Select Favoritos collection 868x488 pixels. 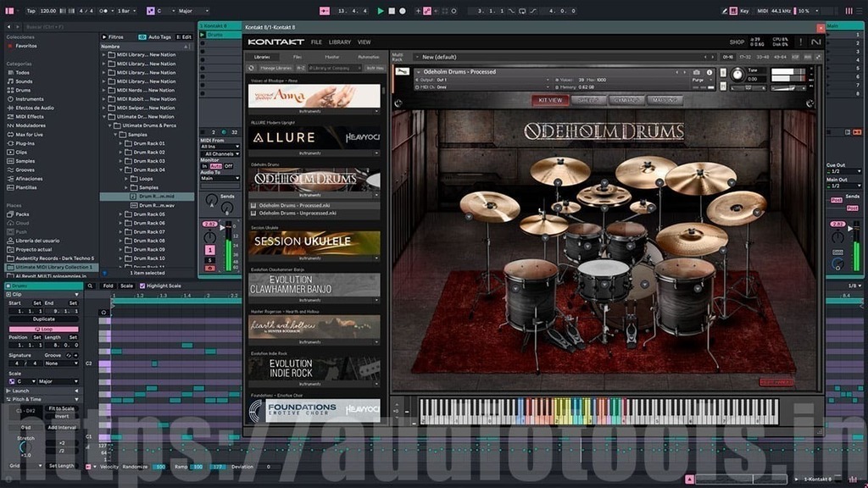coord(26,46)
